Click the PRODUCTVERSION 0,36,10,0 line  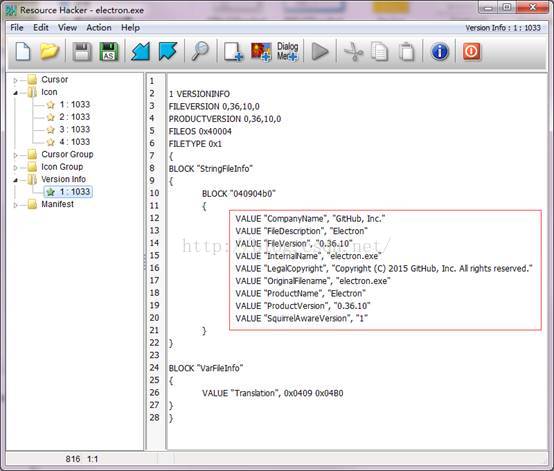pyautogui.click(x=225, y=119)
